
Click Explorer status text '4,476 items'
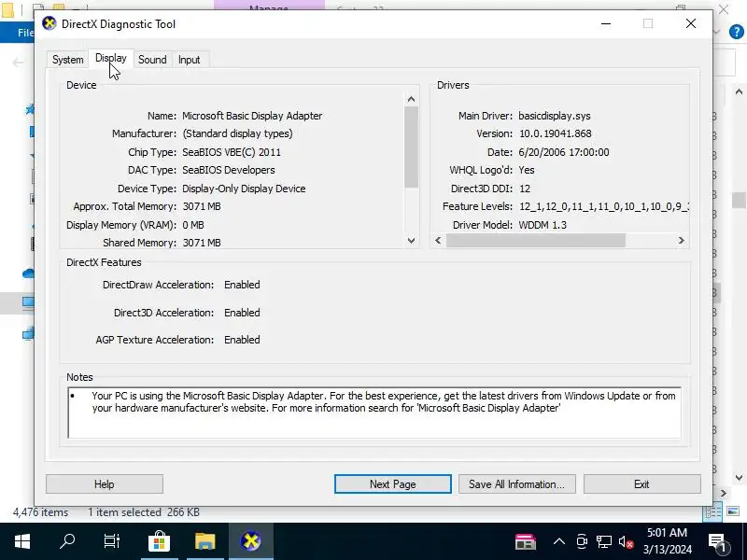click(40, 512)
